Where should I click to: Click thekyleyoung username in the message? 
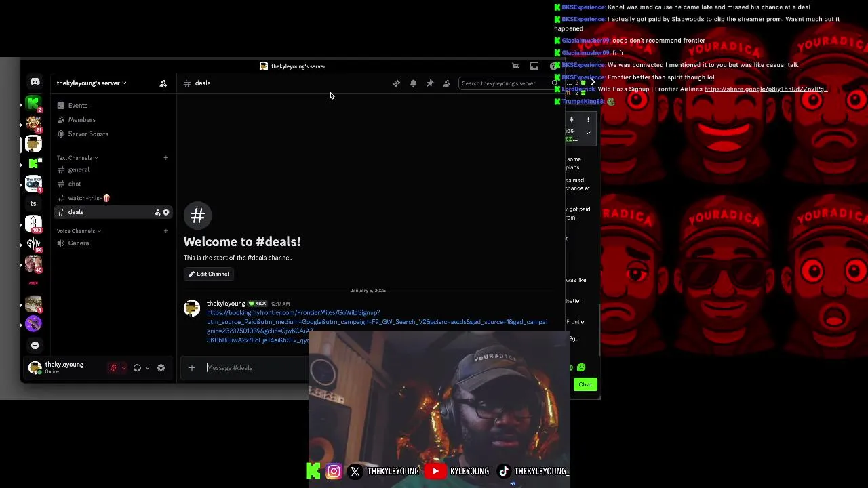226,304
